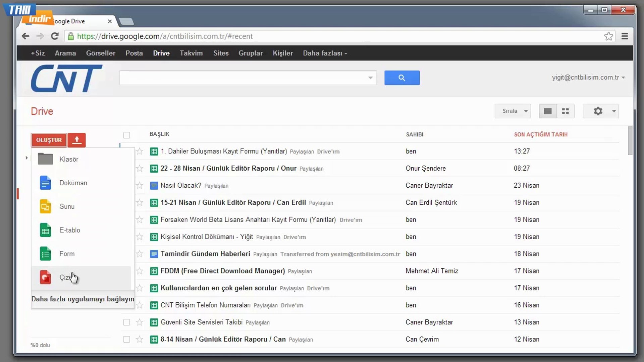Star the Güvenli Site Servisleri Takibi file
Viewport: 644px width, 362px height.
pyautogui.click(x=140, y=322)
